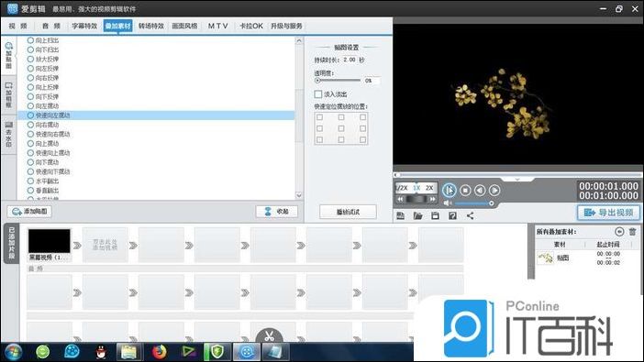Click the 播放试试 button
Image resolution: width=644 pixels, height=362 pixels.
348,212
